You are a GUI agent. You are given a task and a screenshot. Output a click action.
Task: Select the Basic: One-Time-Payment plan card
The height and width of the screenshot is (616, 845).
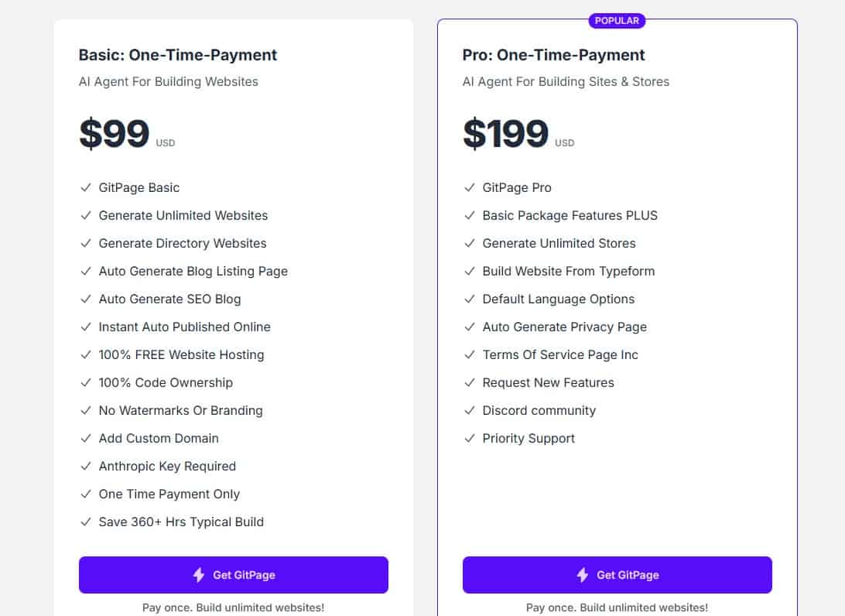pos(233,310)
